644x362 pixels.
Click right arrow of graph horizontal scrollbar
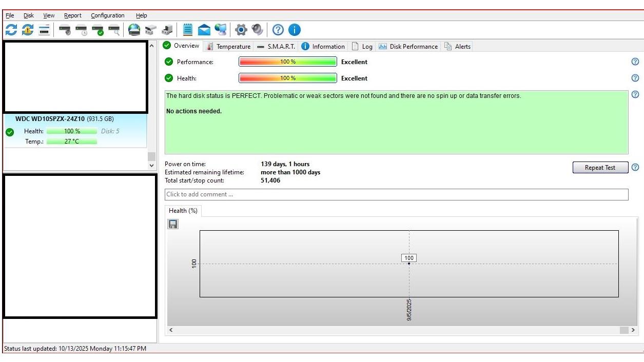click(633, 330)
